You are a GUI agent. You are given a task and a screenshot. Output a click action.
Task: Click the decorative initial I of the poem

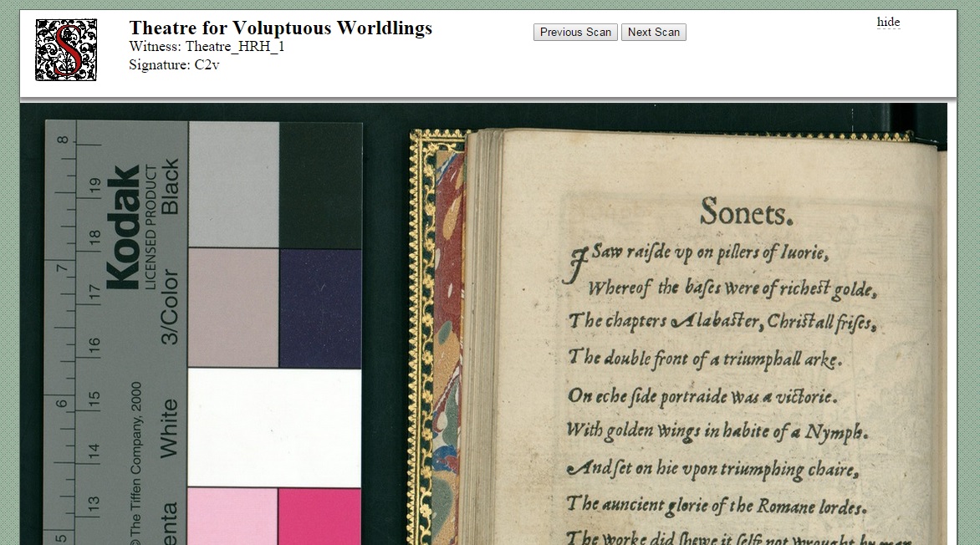tap(577, 264)
